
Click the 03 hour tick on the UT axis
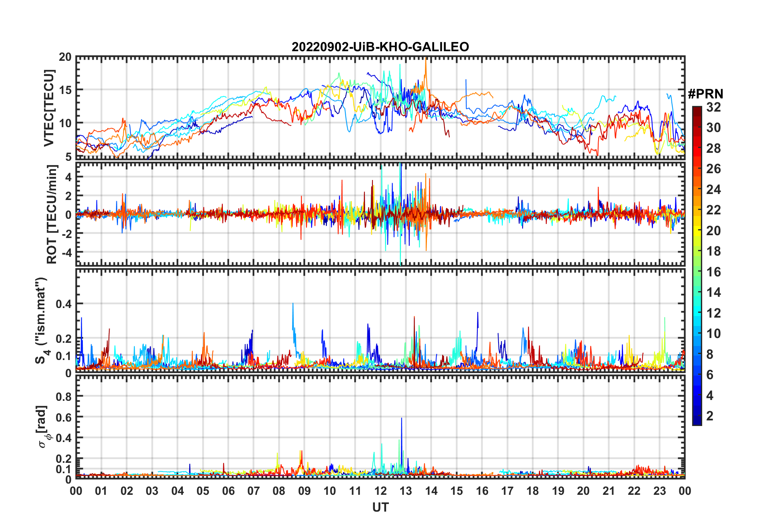(152, 491)
